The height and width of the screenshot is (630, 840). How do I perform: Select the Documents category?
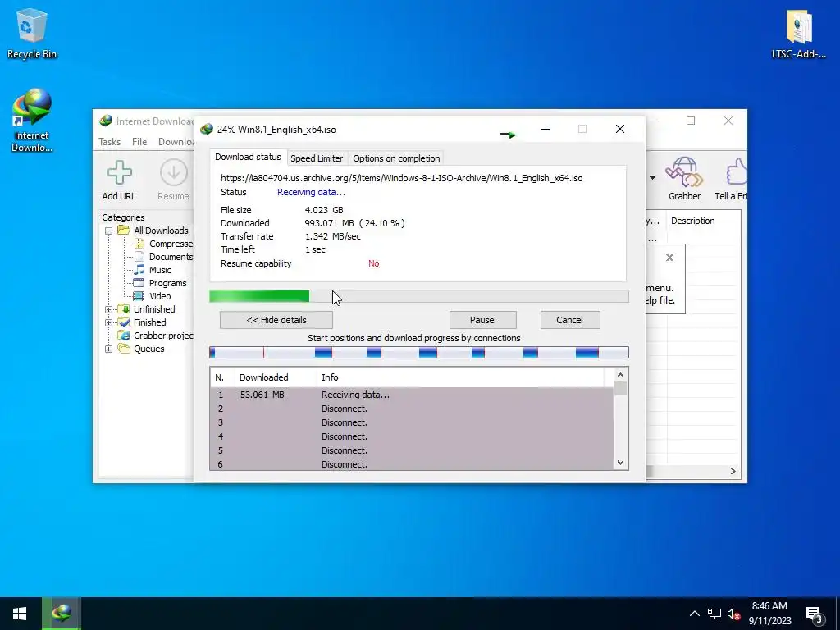(x=171, y=257)
